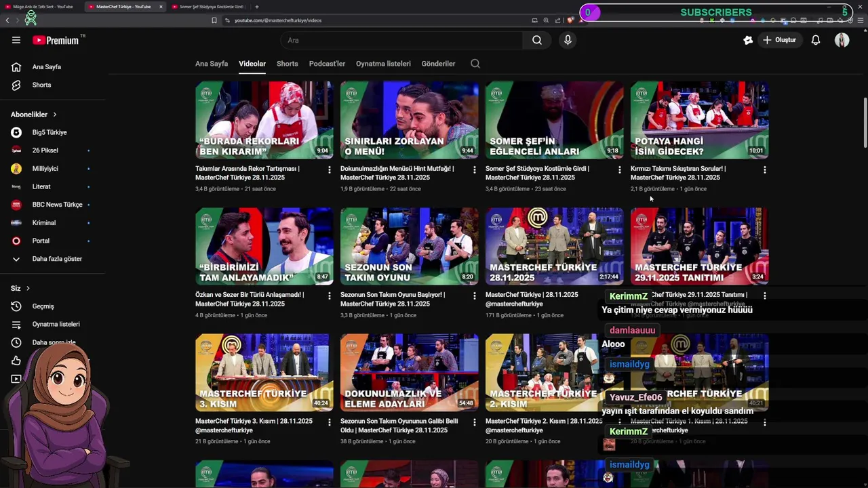This screenshot has height=488, width=868.
Task: Open options for Özkan ve Sezer video
Action: [330, 296]
